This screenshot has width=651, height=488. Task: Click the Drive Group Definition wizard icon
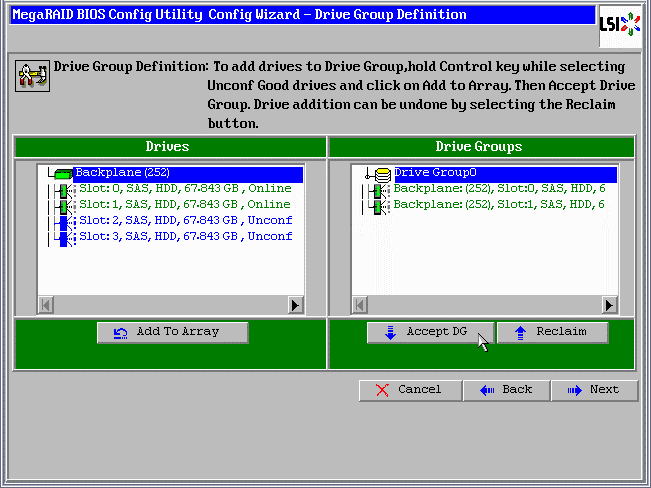(x=32, y=76)
